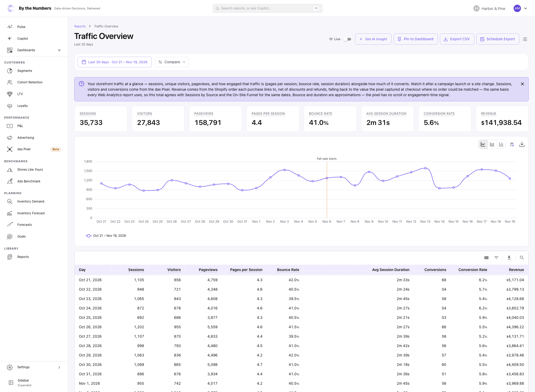The width and height of the screenshot is (535, 392).
Task: Click the Advertising megaphone icon
Action: tap(10, 138)
